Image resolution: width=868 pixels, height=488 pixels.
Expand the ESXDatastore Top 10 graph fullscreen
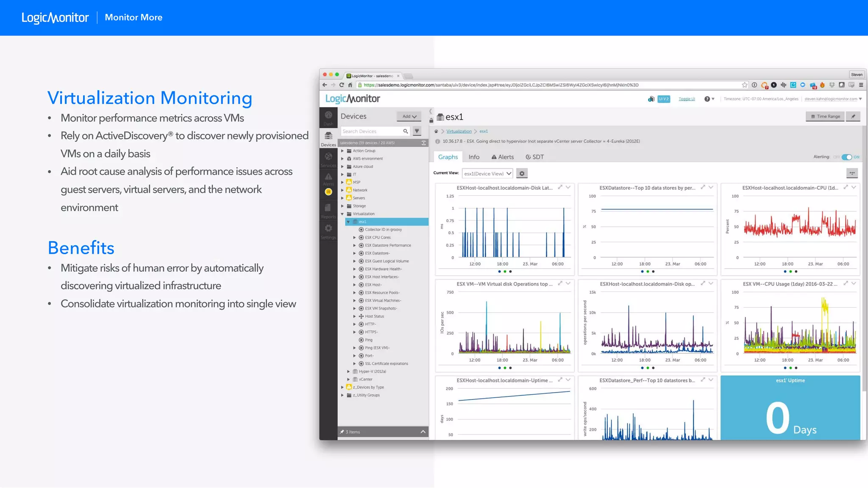703,187
